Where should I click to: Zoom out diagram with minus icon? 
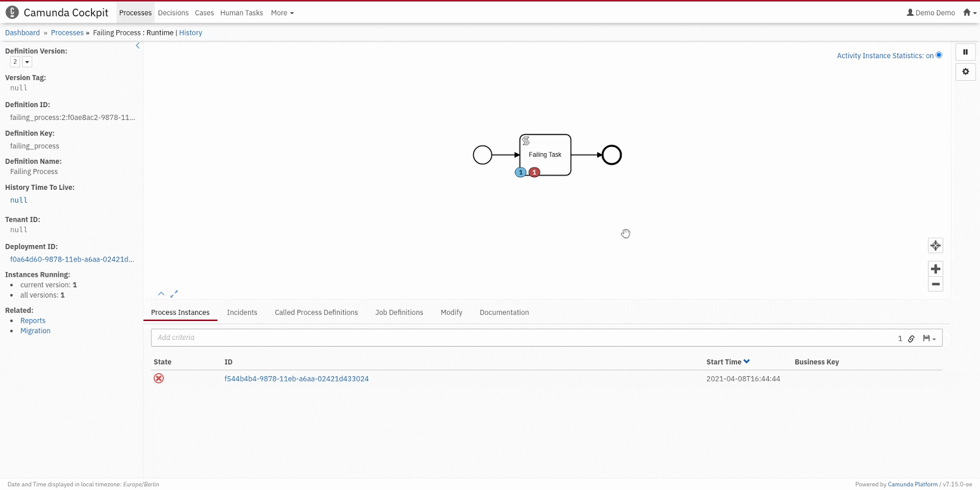pyautogui.click(x=935, y=284)
